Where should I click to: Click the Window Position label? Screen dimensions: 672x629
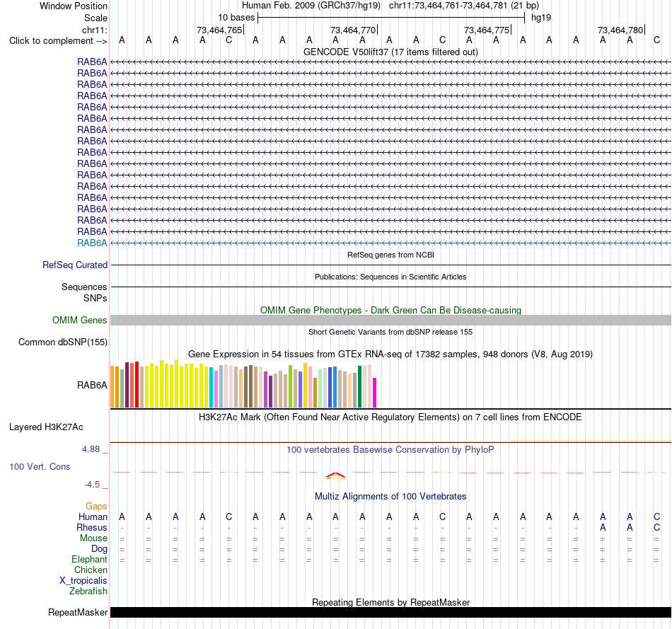(74, 6)
